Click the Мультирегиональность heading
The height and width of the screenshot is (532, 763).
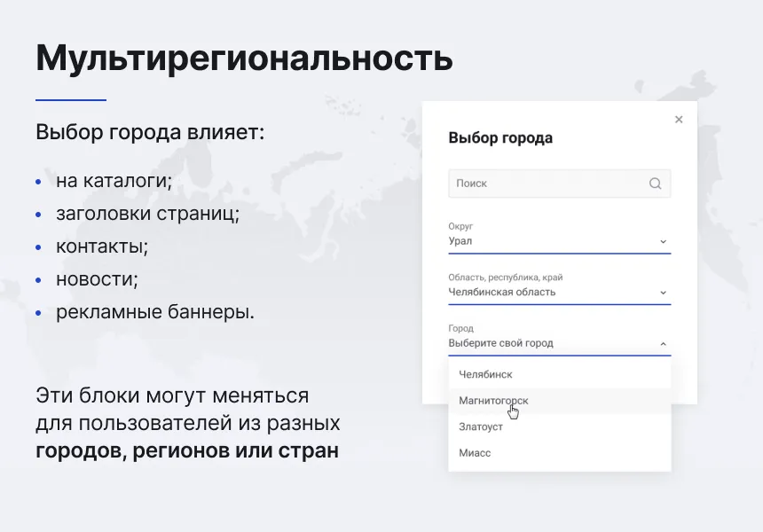[243, 59]
